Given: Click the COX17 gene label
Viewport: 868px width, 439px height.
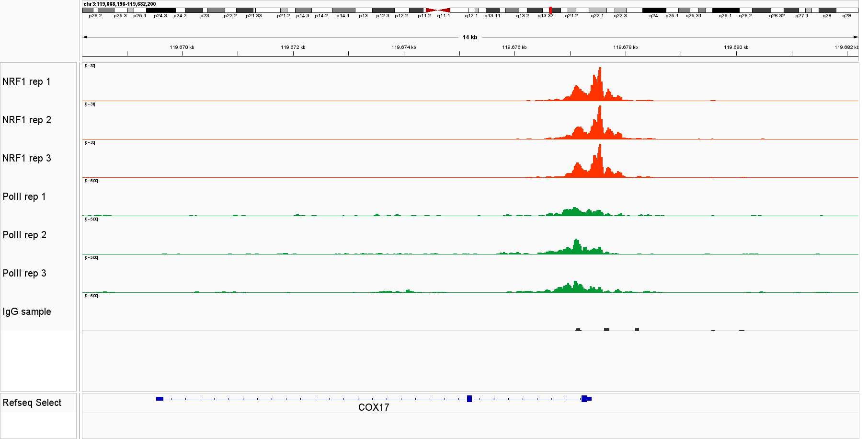Looking at the screenshot, I should click(x=374, y=407).
